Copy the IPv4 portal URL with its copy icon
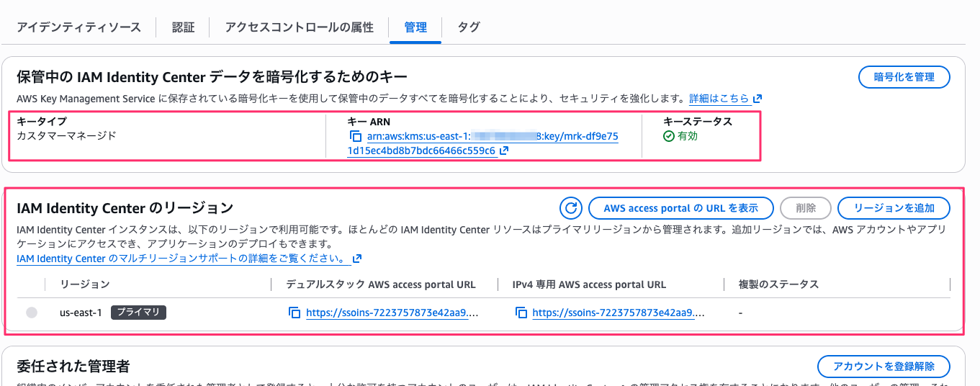 (521, 313)
